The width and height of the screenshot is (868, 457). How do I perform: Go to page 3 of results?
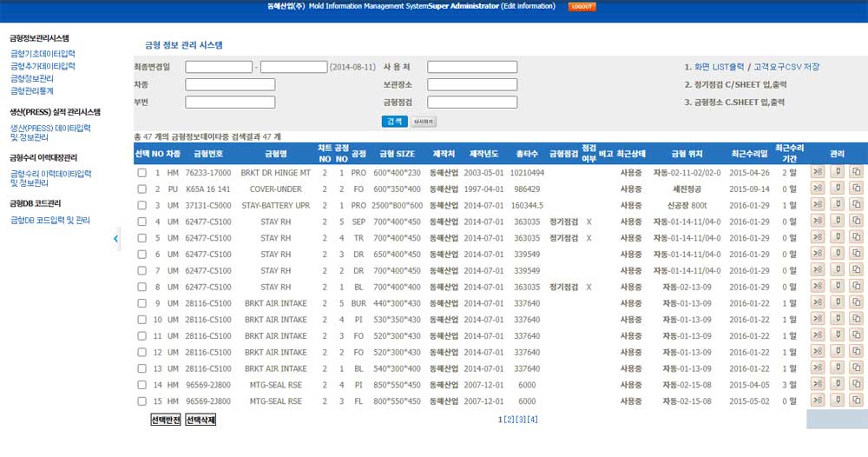[x=521, y=420]
